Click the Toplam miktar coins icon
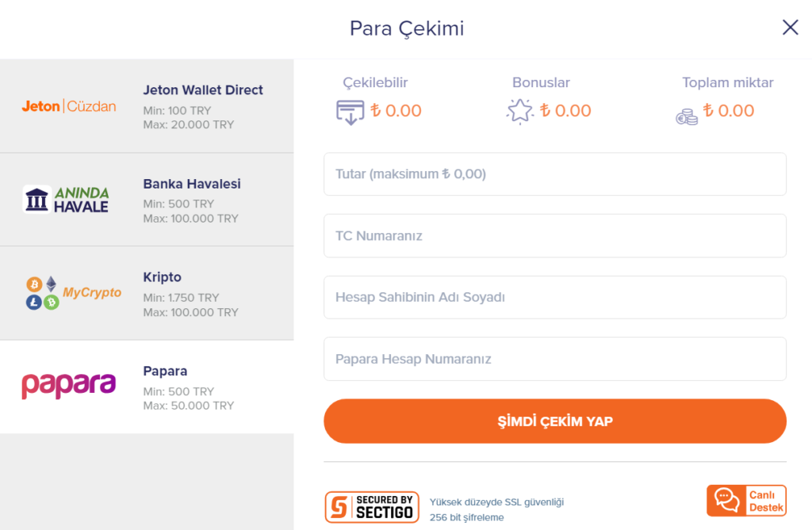This screenshot has width=812, height=530. 687,117
